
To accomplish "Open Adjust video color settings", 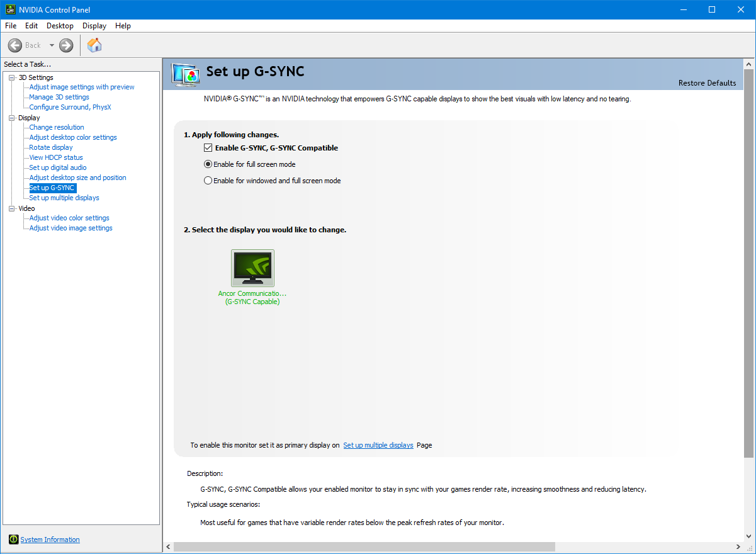I will pyautogui.click(x=69, y=218).
